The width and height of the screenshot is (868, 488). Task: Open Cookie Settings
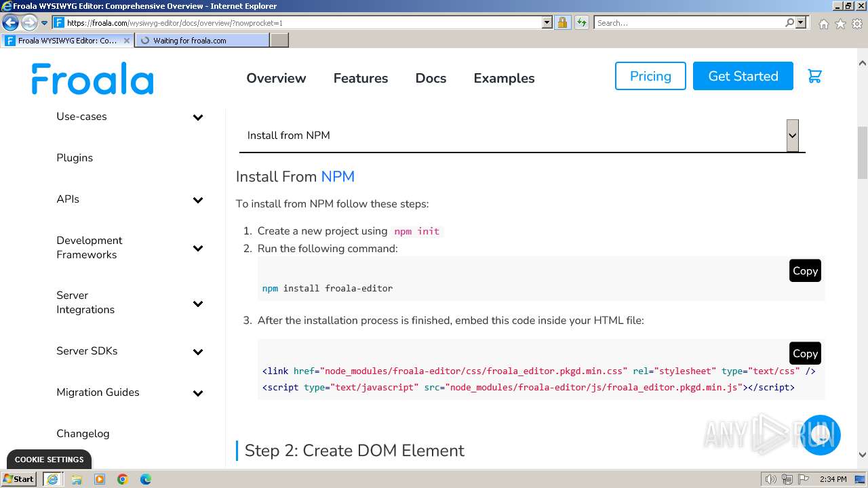[49, 460]
